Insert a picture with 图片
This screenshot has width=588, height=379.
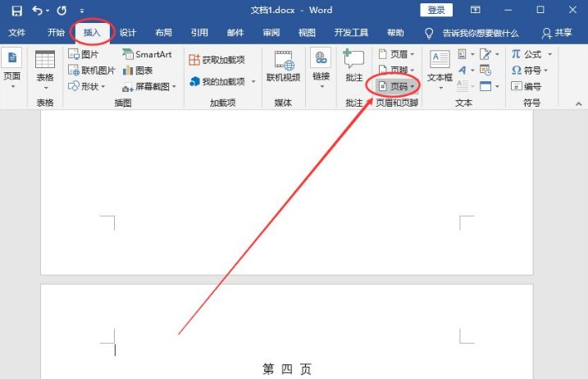(84, 54)
